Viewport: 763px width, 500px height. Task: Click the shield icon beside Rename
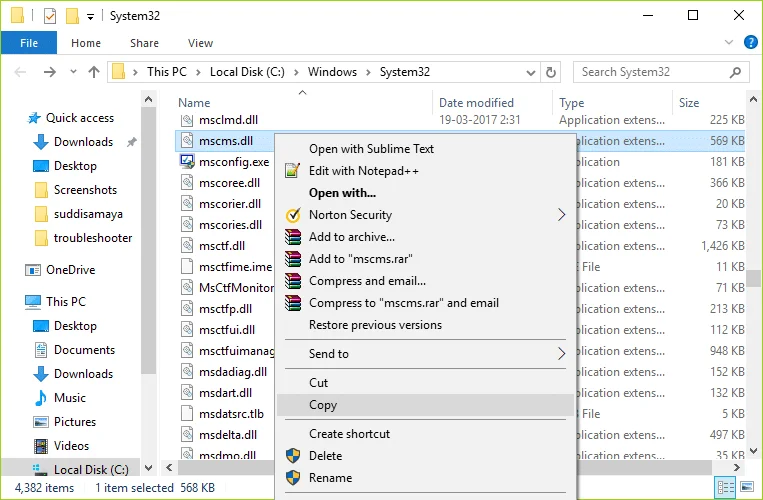pyautogui.click(x=293, y=478)
